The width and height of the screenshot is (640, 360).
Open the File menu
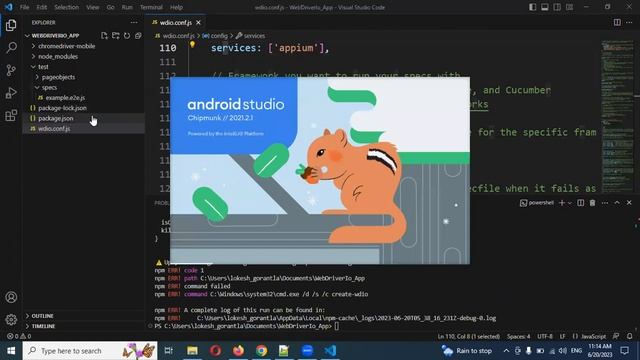(x=24, y=7)
